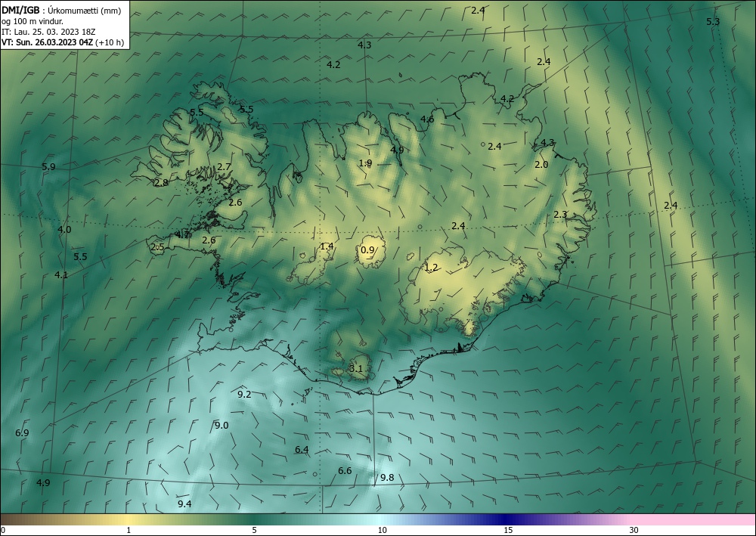Click the 9.2 value label

tap(244, 395)
